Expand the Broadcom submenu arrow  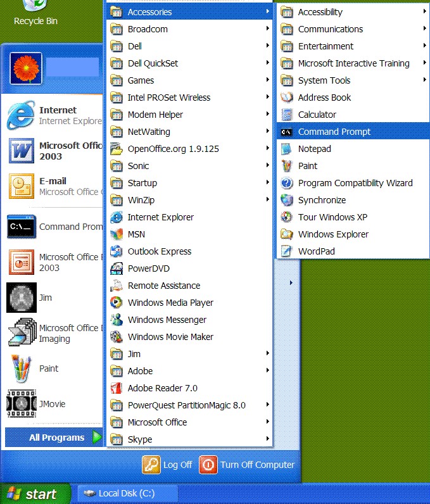coord(267,28)
